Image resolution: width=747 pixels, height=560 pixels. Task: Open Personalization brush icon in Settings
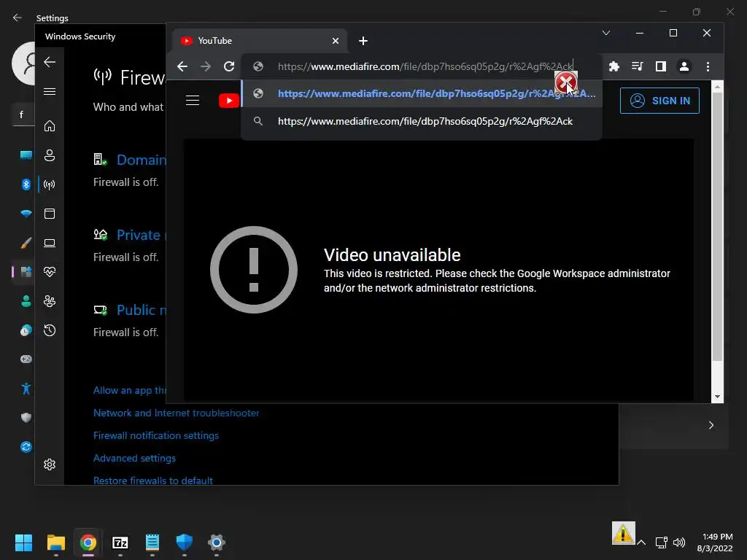(x=26, y=243)
